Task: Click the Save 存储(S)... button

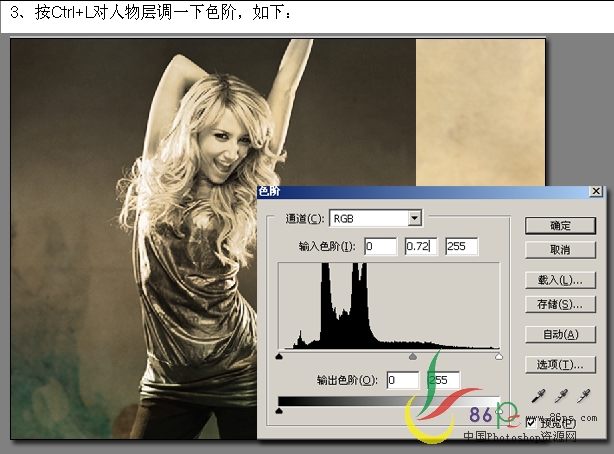Action: click(x=560, y=304)
